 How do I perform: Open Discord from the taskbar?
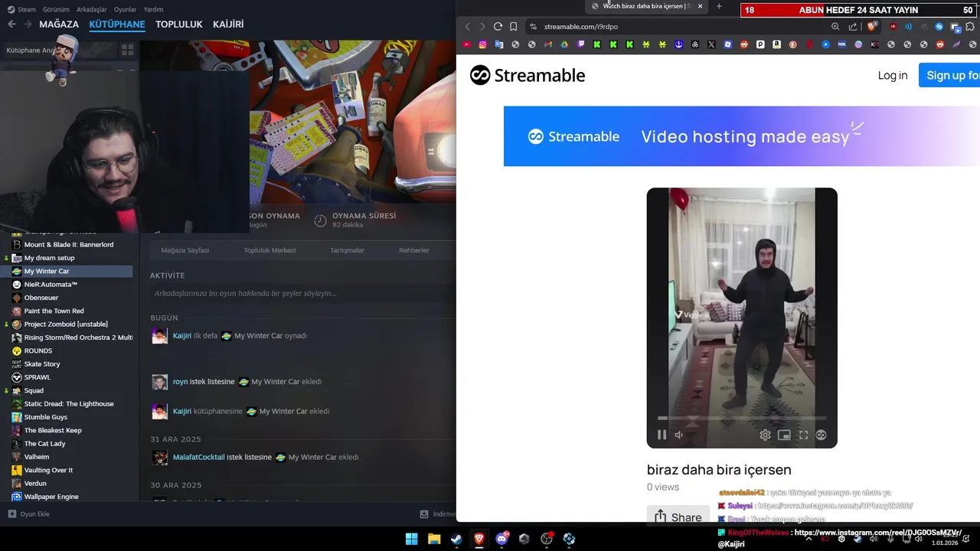click(502, 539)
